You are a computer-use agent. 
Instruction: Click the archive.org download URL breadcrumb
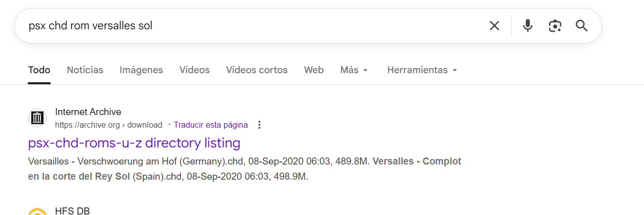(109, 125)
